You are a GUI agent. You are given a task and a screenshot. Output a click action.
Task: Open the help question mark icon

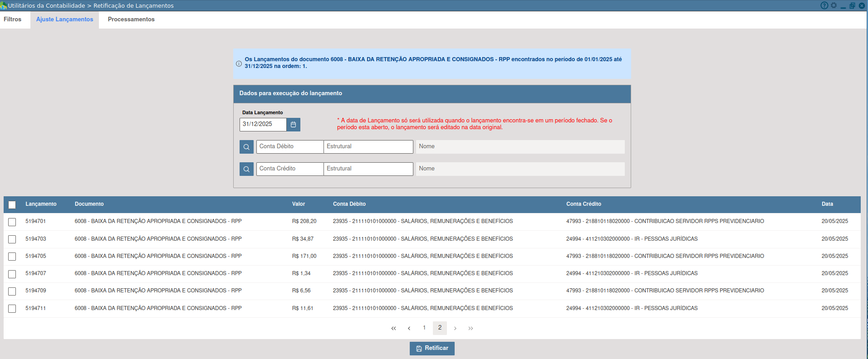click(824, 5)
